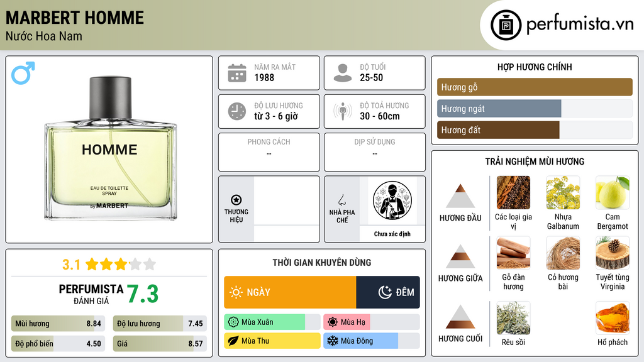Click the Hương đầu pyramid icon

460,196
